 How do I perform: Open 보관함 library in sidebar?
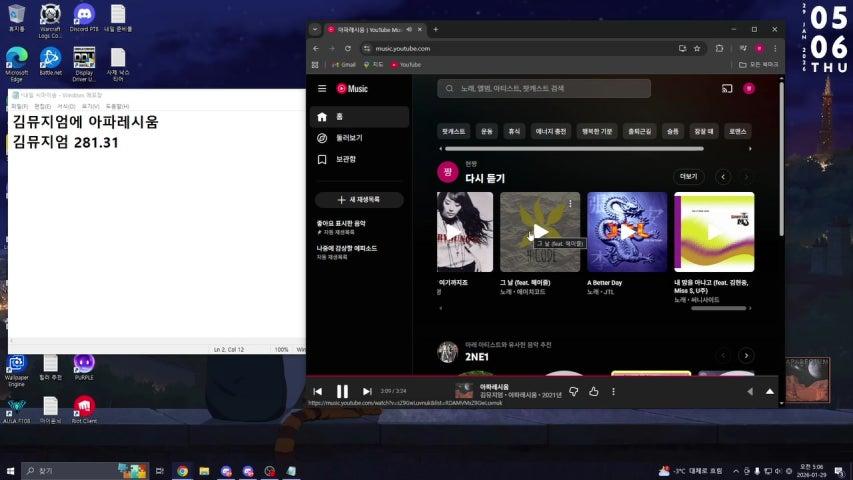(x=360, y=159)
